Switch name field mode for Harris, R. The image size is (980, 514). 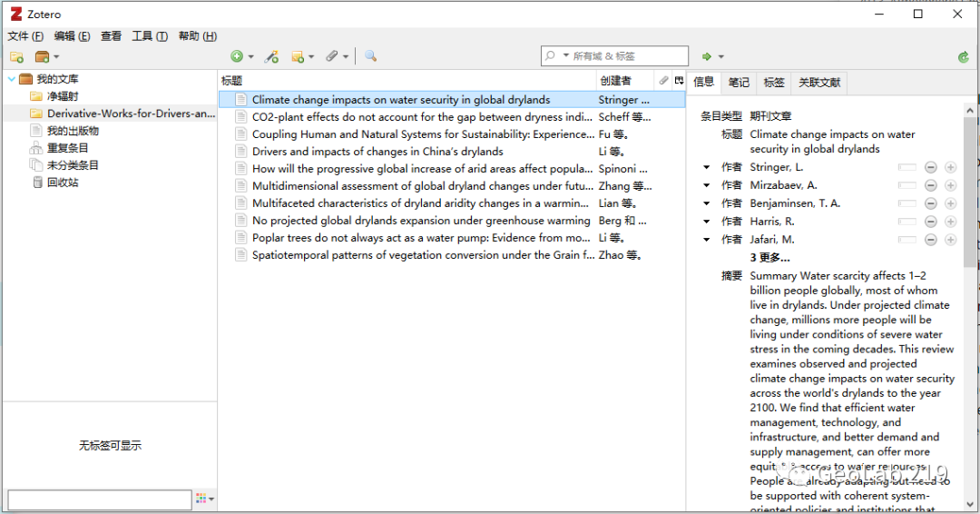point(906,222)
